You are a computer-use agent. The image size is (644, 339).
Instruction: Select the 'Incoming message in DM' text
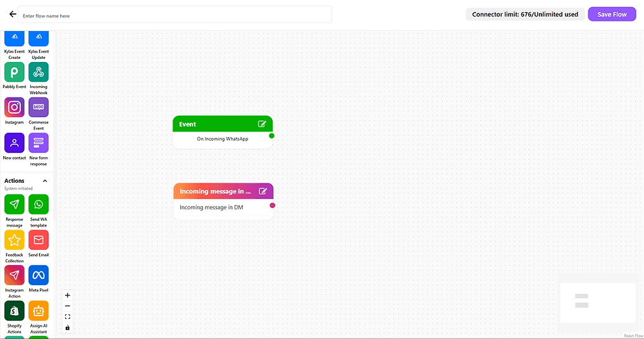click(211, 207)
